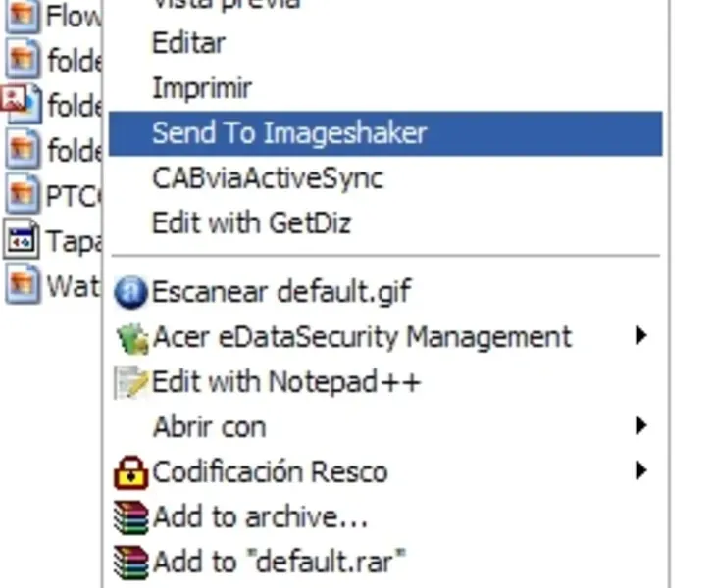Expand the Acer eDataSecurity Management submenu arrow
Screen dimensions: 713x588
pos(640,336)
